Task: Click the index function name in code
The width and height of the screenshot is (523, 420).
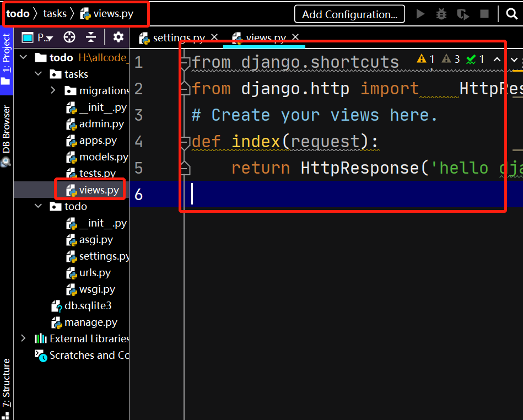Action: pos(256,142)
